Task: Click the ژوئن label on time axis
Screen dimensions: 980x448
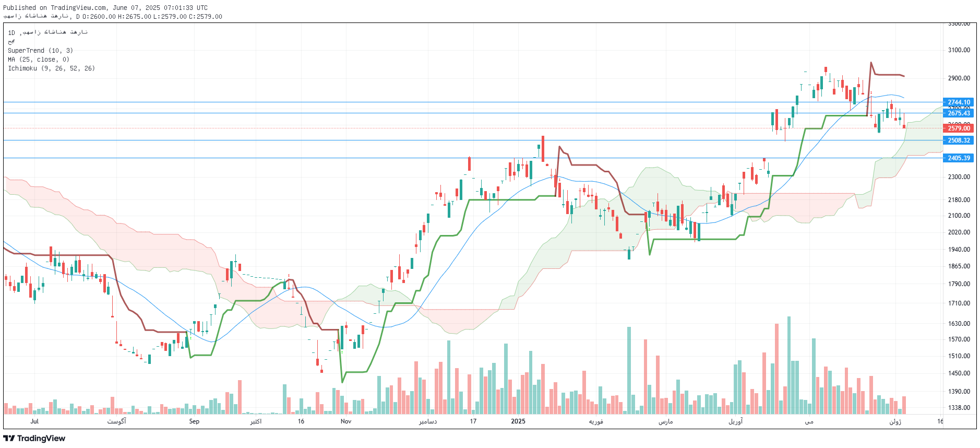Action: (x=895, y=421)
